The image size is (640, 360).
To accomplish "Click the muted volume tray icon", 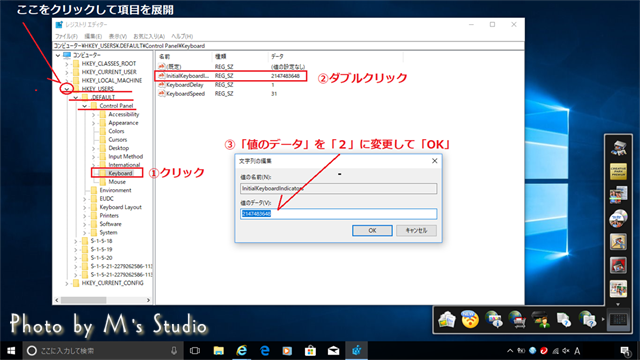I will (565, 351).
